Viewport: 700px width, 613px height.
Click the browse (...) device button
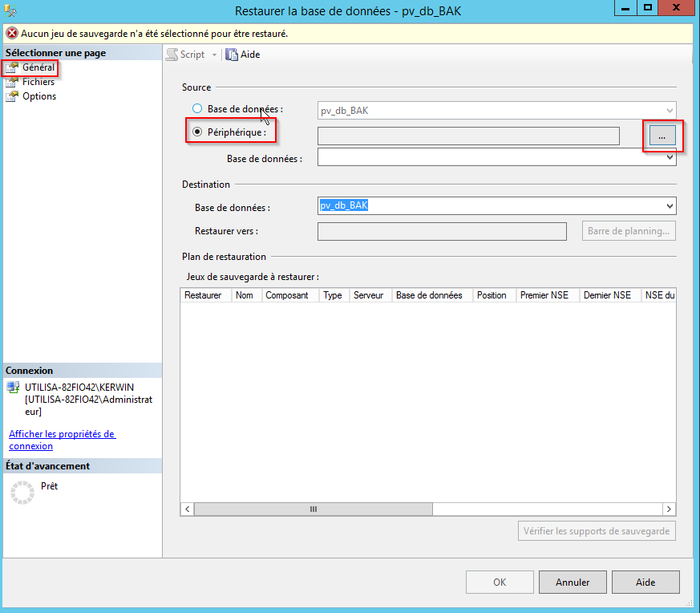[662, 137]
